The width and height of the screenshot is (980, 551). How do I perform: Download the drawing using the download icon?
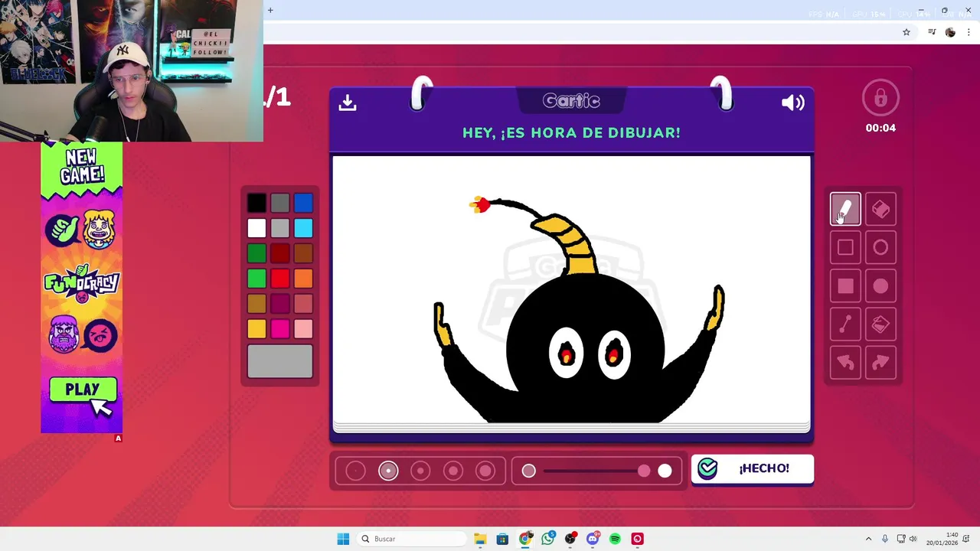pyautogui.click(x=348, y=103)
